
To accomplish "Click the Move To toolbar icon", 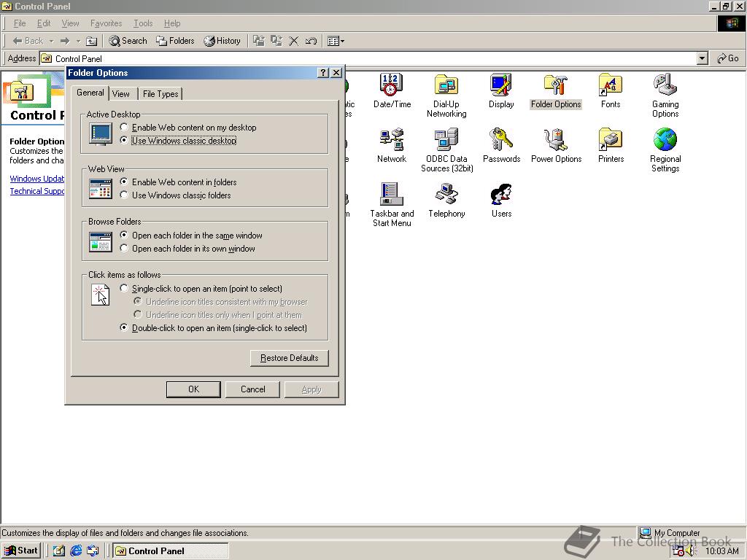I will (x=259, y=41).
